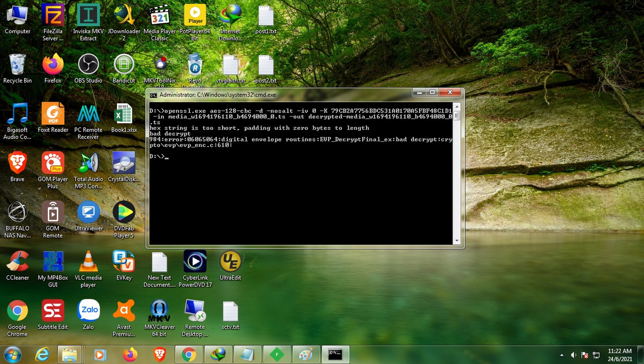The image size is (644, 364).
Task: Maximize the cmd.exe window
Action: [x=432, y=93]
